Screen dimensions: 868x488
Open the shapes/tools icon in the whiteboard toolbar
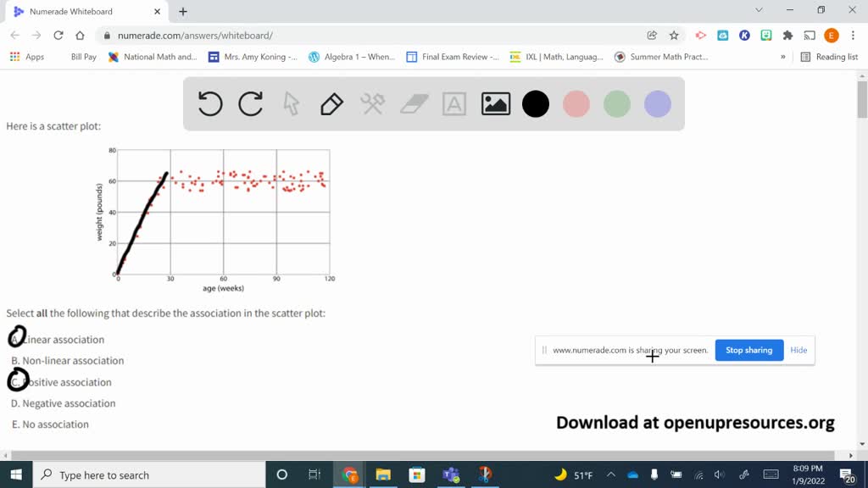[x=372, y=103]
